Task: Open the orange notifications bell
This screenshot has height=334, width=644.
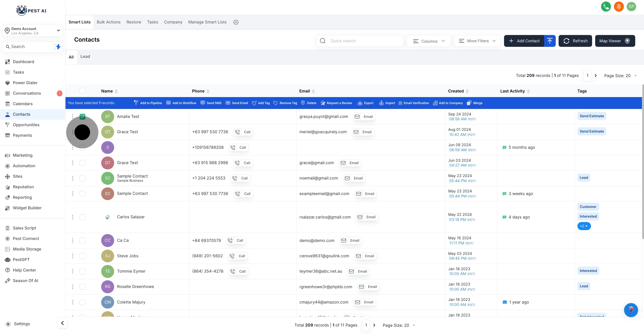Action: click(619, 7)
